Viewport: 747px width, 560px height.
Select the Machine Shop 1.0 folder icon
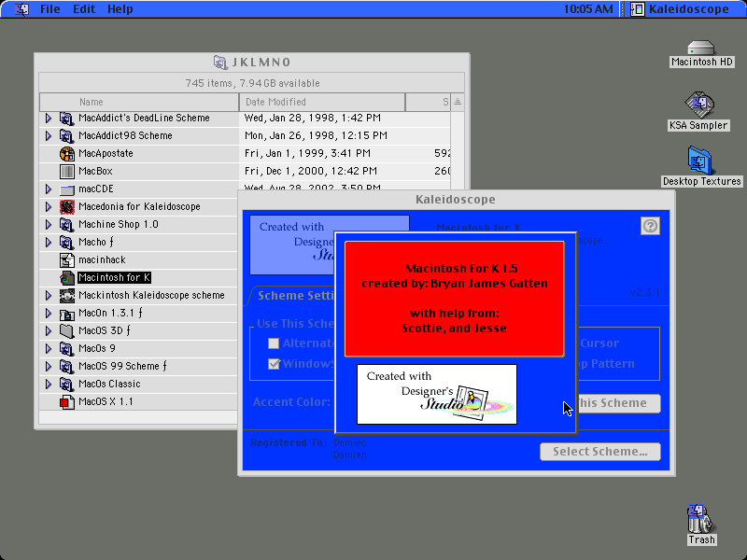pos(66,224)
